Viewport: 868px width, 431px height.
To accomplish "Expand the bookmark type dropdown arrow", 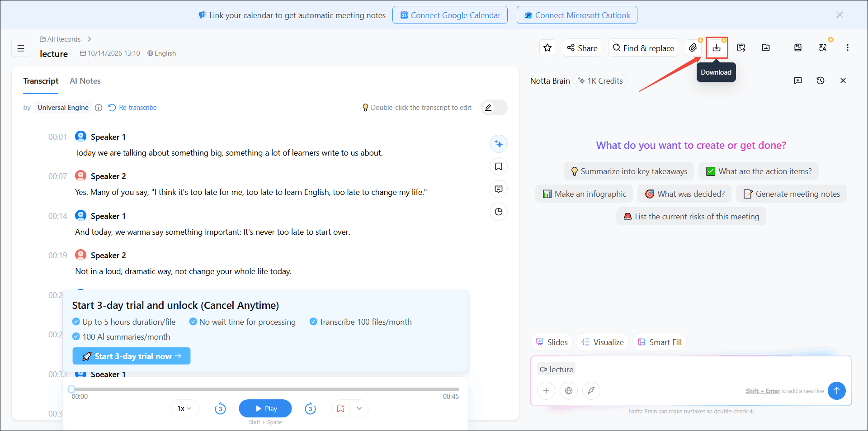I will coord(359,409).
